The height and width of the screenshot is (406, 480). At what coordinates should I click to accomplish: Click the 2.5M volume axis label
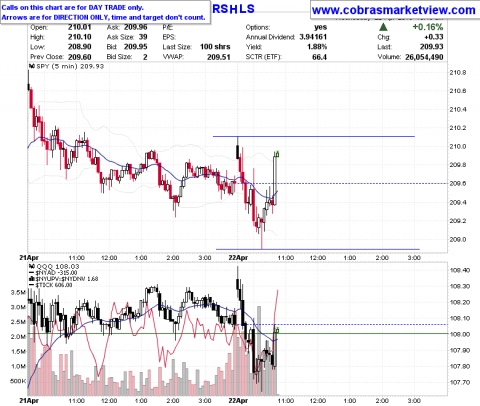click(18, 322)
